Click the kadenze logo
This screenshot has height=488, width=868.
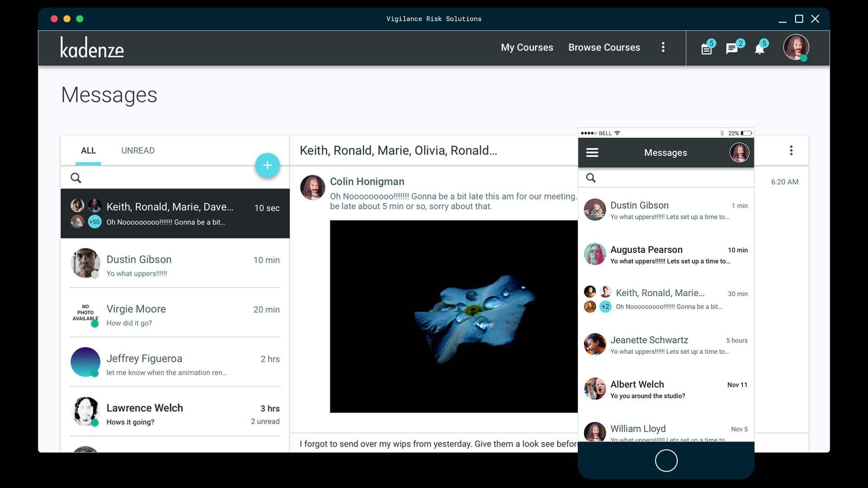click(92, 48)
